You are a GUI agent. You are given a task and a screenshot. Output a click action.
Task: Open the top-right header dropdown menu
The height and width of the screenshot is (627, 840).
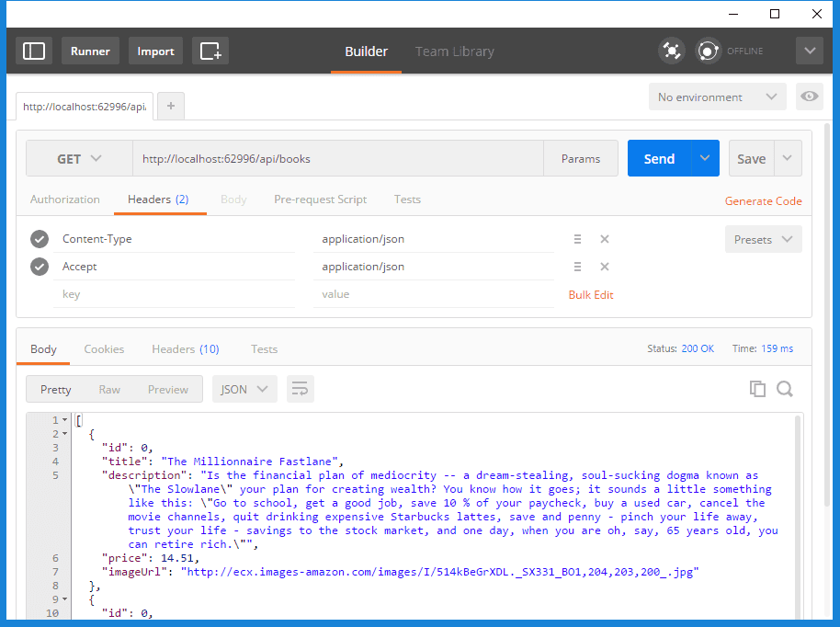tap(810, 51)
